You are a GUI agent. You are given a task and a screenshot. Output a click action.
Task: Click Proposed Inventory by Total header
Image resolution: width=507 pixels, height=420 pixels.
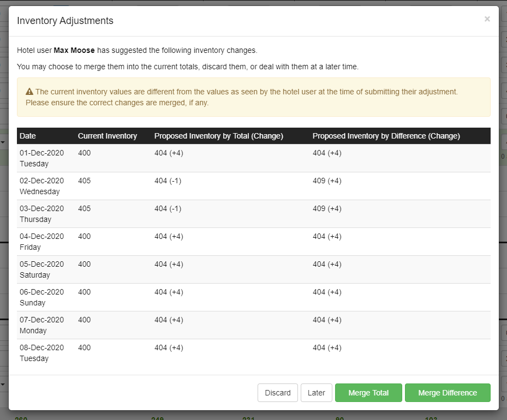218,136
